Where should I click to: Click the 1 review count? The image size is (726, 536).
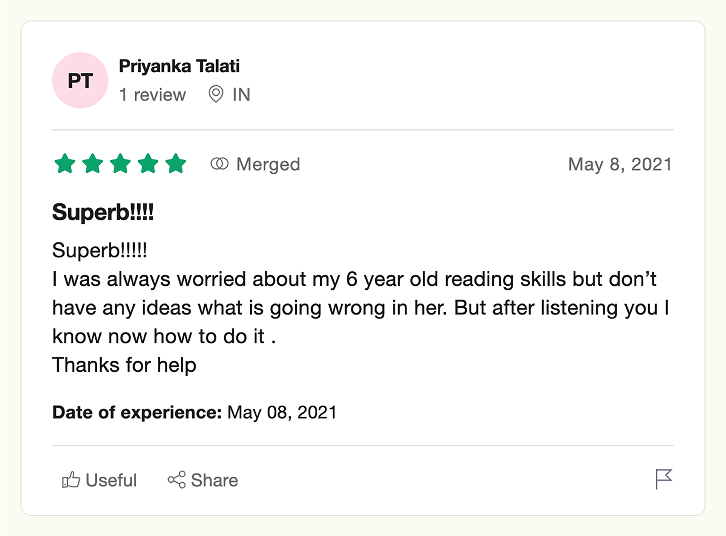click(x=152, y=94)
